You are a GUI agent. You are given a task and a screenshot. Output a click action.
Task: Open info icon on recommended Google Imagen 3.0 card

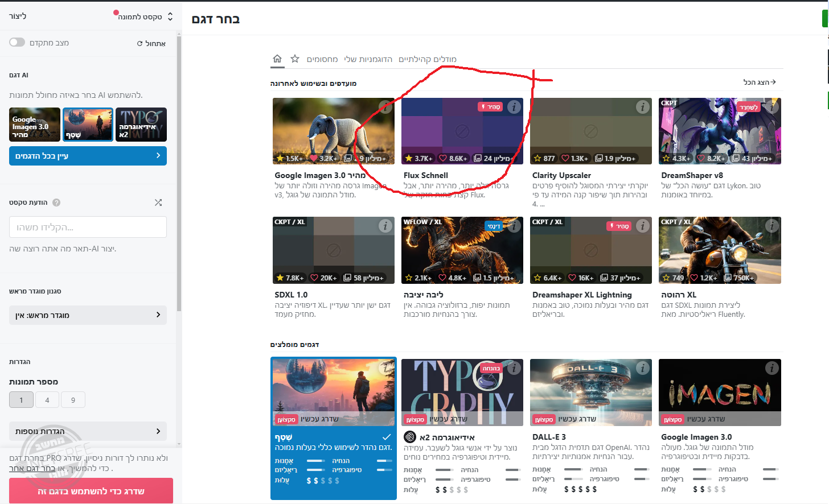(771, 368)
